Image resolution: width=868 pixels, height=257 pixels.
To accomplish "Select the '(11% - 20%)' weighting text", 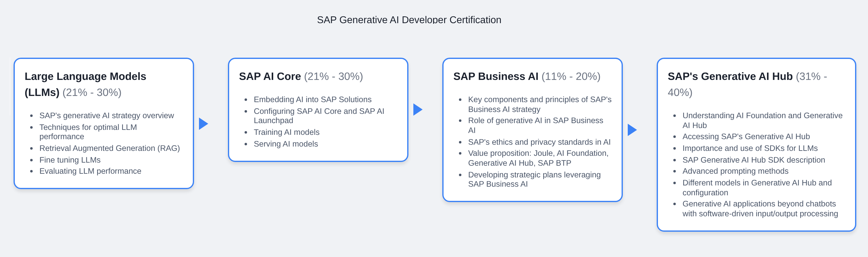I will tap(571, 76).
